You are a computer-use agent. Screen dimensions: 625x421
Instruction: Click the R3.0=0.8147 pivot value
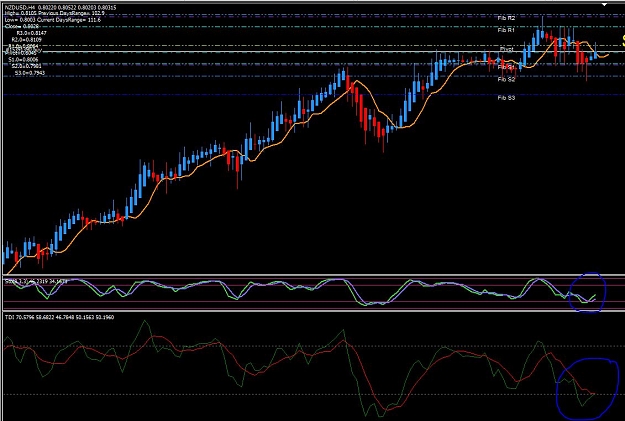[32, 33]
